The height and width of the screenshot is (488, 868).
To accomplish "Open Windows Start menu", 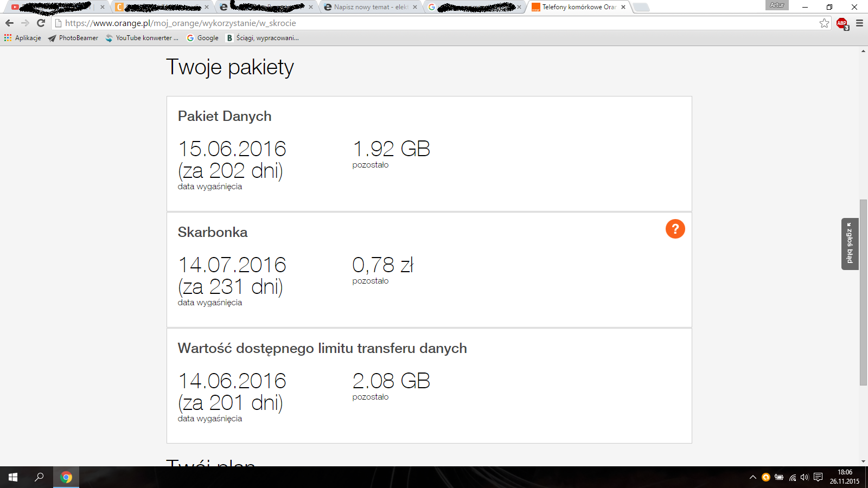I will (13, 477).
